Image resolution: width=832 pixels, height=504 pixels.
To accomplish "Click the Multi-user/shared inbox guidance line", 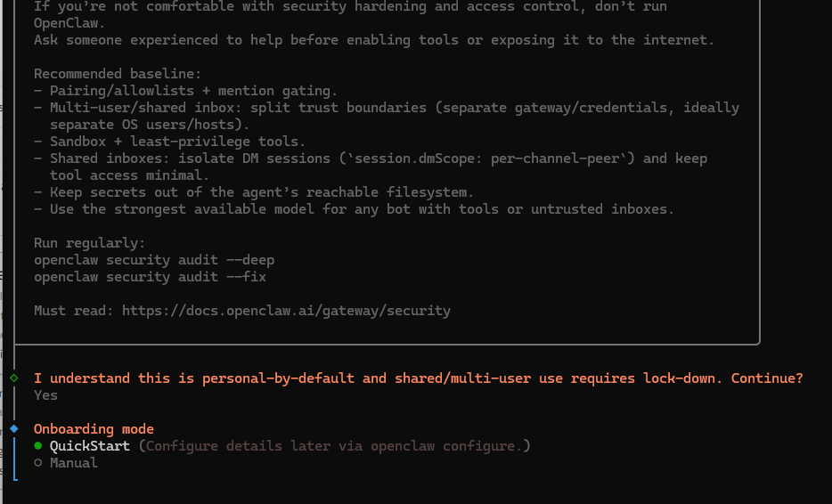I will [x=387, y=108].
